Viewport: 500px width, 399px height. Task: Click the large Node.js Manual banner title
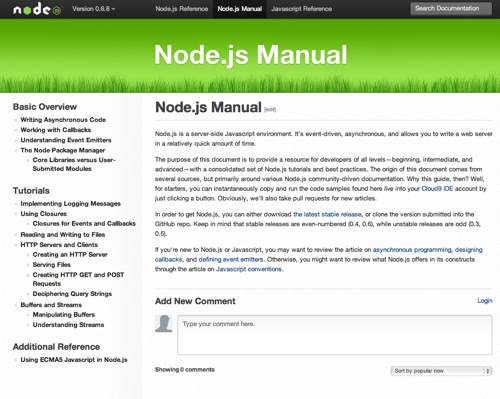[x=251, y=55]
